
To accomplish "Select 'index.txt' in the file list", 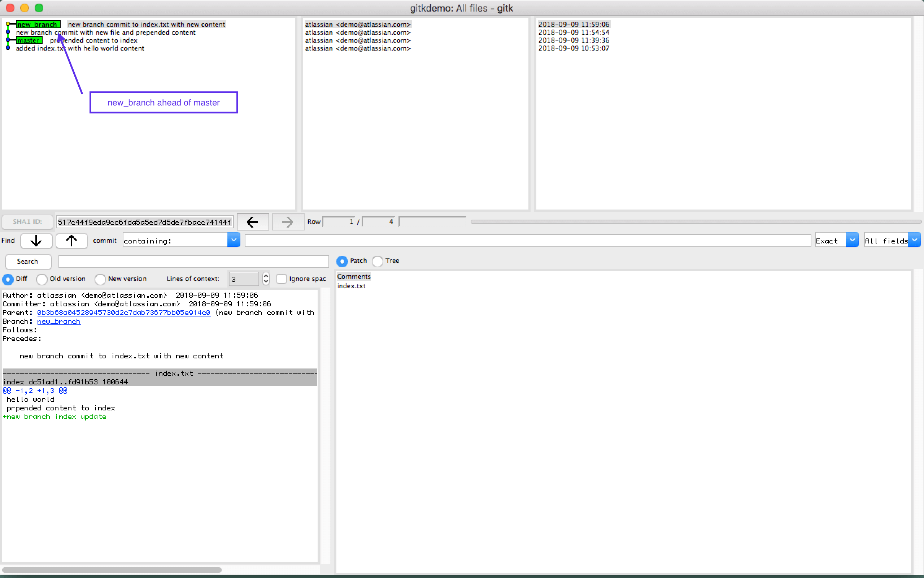I will click(x=351, y=286).
